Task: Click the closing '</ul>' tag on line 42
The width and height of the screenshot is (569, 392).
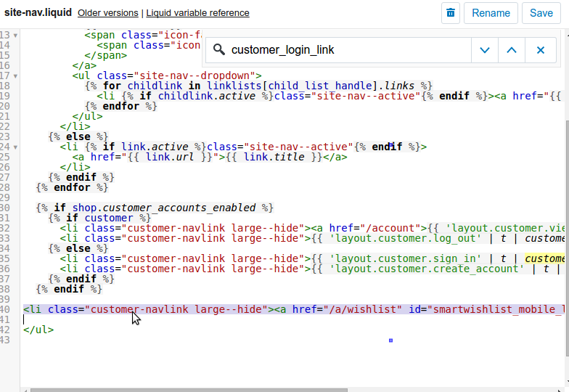Action: coord(38,330)
